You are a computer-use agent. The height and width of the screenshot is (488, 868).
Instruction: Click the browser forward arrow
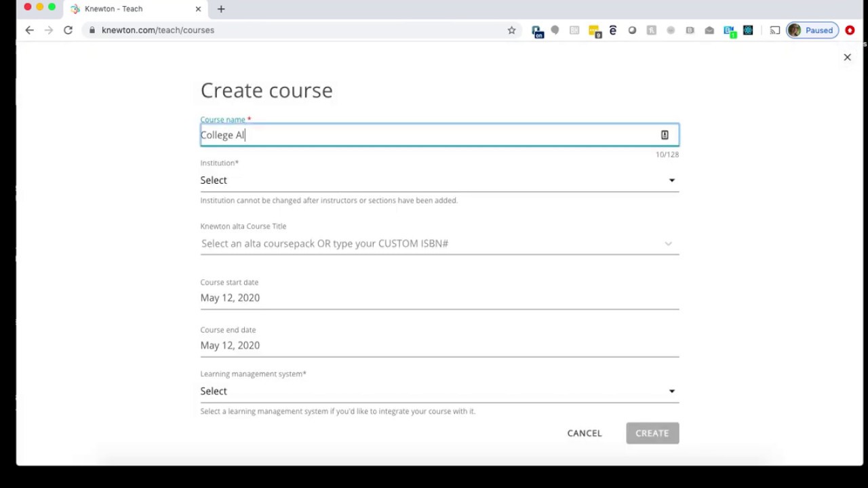49,30
